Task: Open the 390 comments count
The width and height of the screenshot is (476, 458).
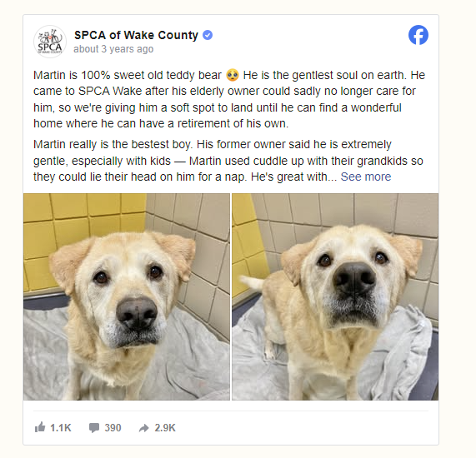Action: pyautogui.click(x=113, y=428)
